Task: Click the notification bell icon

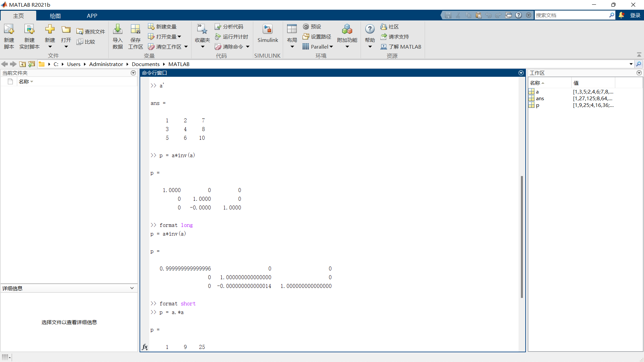Action: [x=622, y=15]
